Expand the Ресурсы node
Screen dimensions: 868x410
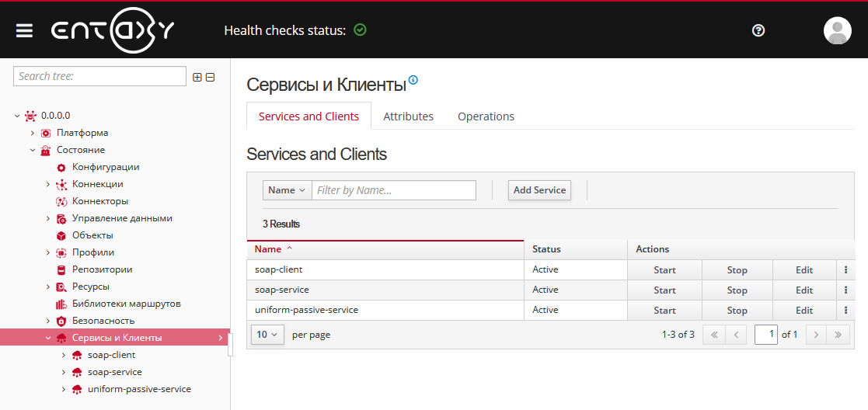click(48, 287)
